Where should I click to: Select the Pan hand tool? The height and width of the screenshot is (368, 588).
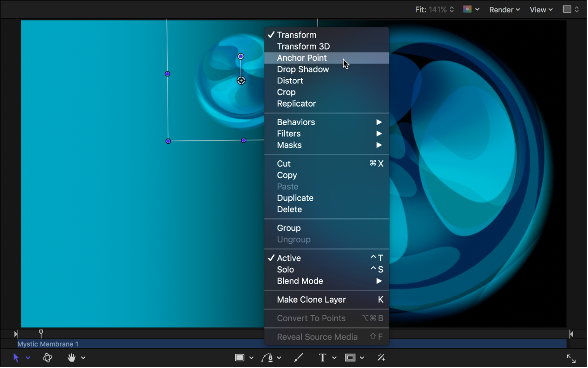pos(73,357)
